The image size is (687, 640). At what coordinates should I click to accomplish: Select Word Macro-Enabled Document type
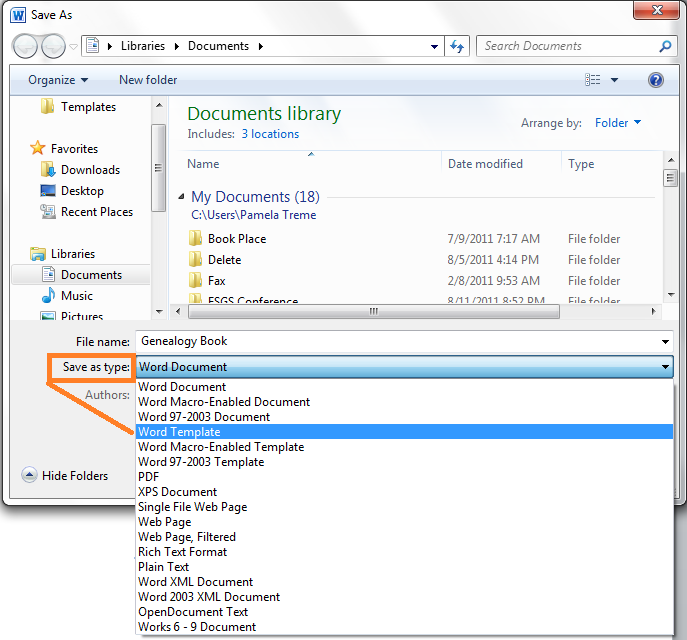coord(404,402)
